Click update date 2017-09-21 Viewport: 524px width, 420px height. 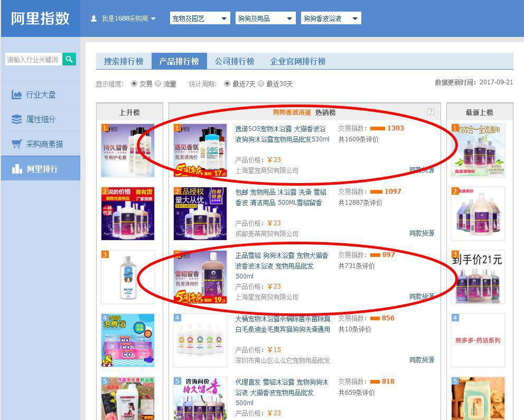[x=496, y=82]
